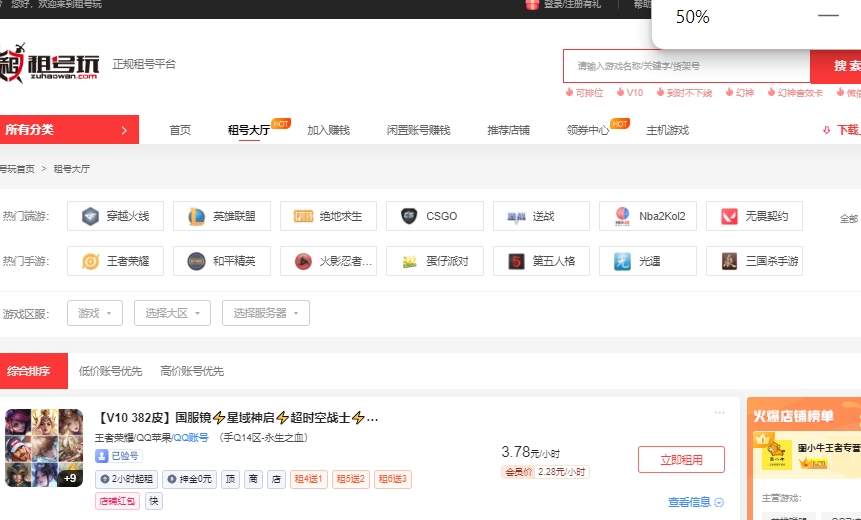
Task: Pick the CSGO game filter
Action: (x=435, y=216)
